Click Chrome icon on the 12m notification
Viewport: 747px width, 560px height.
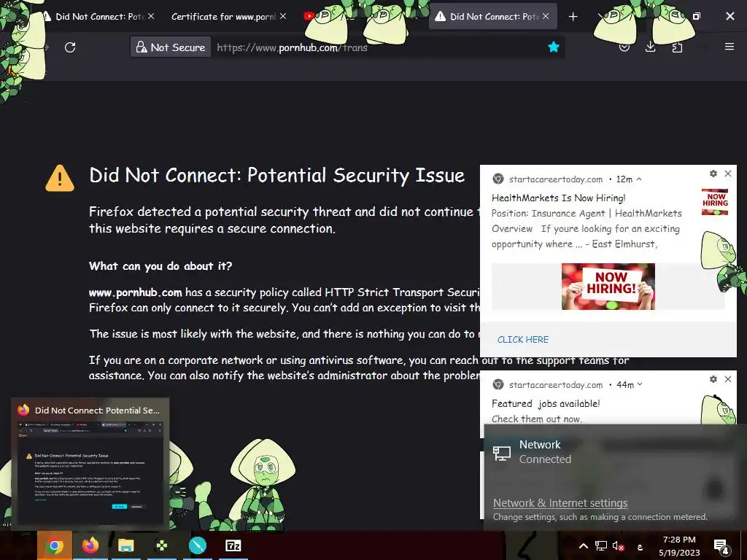pyautogui.click(x=498, y=179)
